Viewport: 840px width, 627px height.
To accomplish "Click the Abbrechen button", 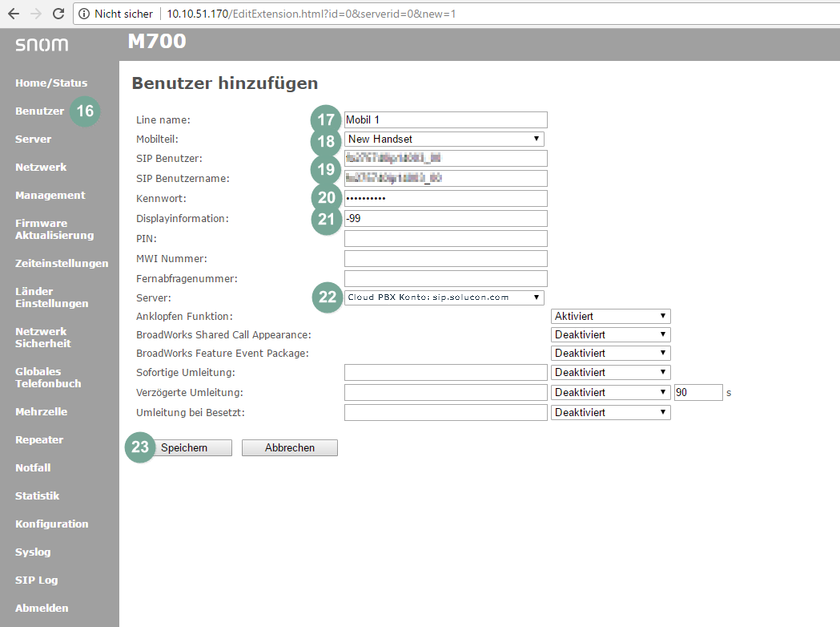I will pos(290,448).
